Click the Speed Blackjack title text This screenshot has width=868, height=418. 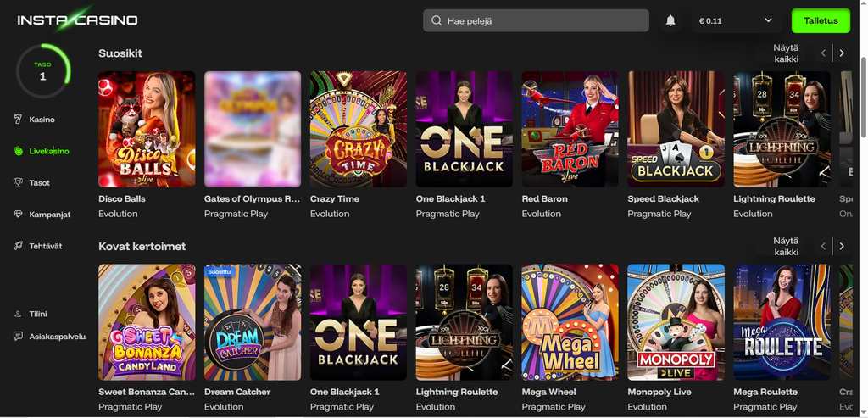click(663, 198)
